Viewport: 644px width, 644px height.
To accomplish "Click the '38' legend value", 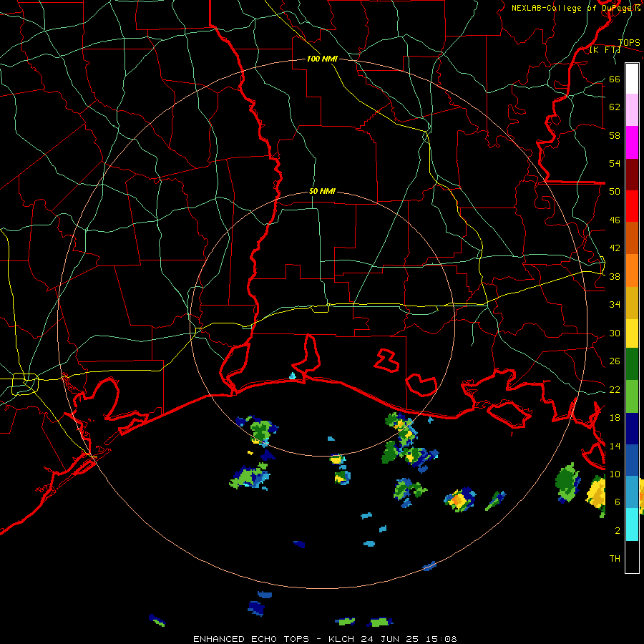I will tap(615, 277).
